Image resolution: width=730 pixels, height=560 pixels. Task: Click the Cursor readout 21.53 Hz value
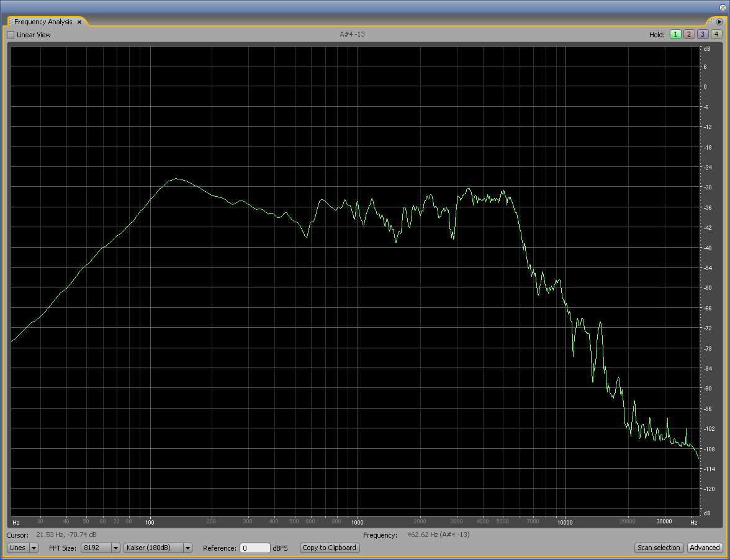66,535
